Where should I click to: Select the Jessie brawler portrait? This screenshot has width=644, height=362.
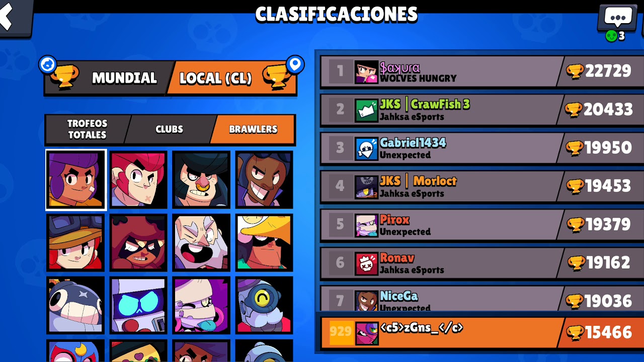click(x=76, y=243)
